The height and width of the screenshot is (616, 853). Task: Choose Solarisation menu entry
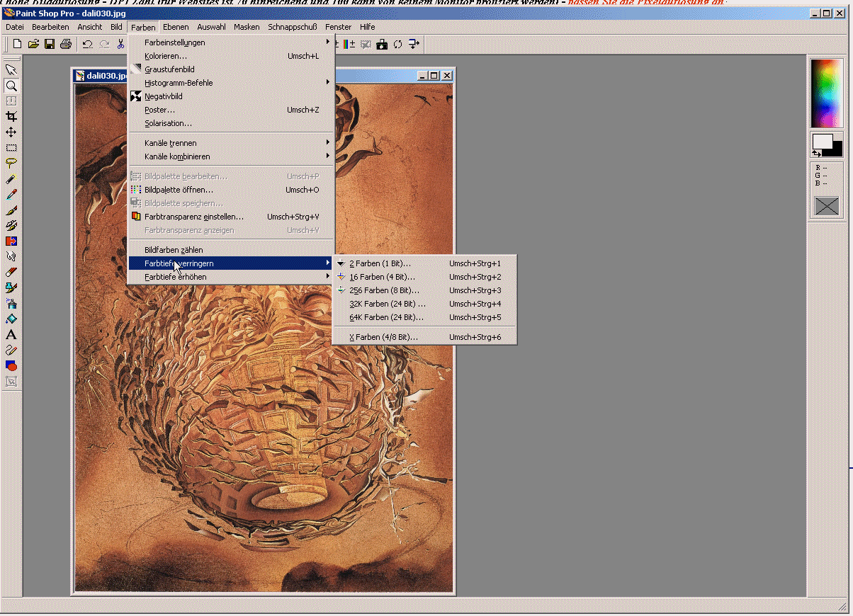click(230, 123)
